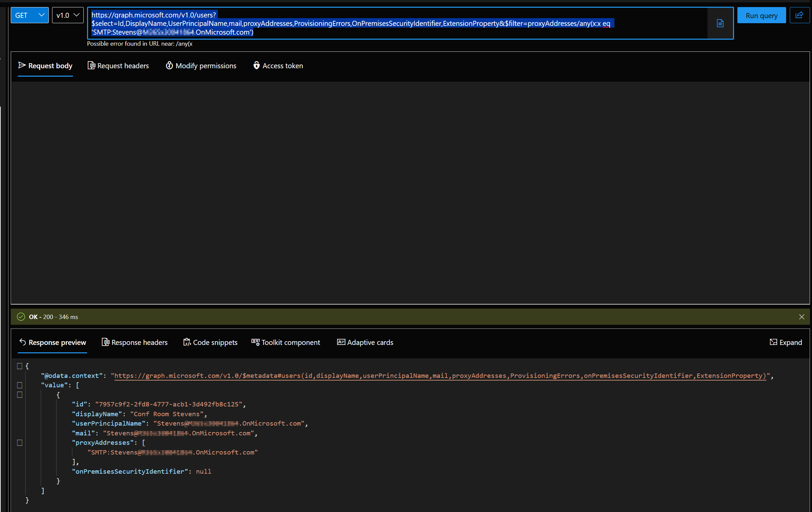Screen dimensions: 812x512
Task: Click the "Conf Room Stevens" displayName value
Action: point(167,414)
